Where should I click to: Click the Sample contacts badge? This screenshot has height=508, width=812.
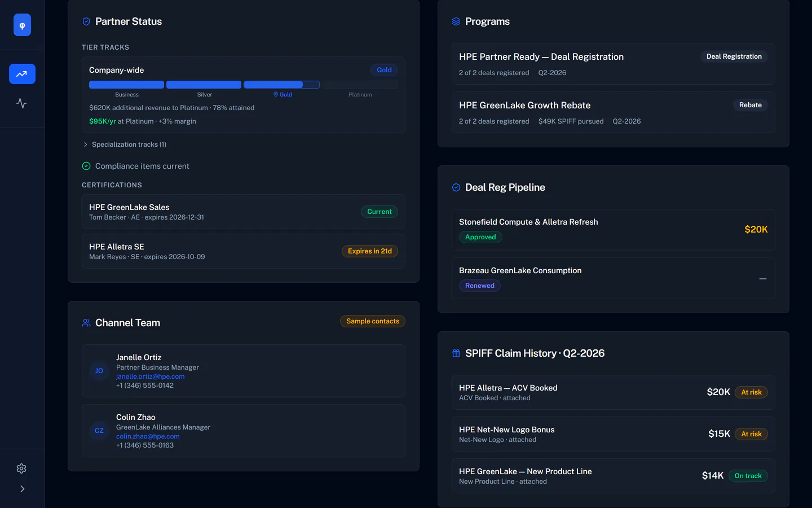coord(373,321)
